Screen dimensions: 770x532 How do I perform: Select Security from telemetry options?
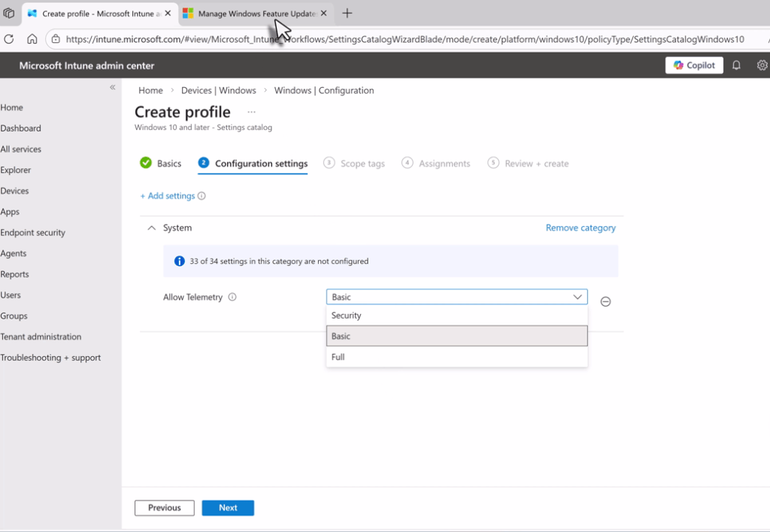pos(456,315)
